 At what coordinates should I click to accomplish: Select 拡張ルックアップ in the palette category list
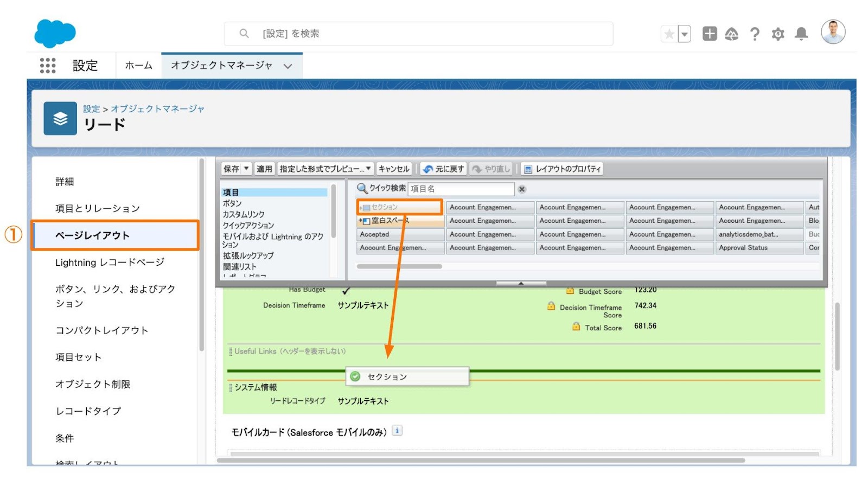click(248, 255)
